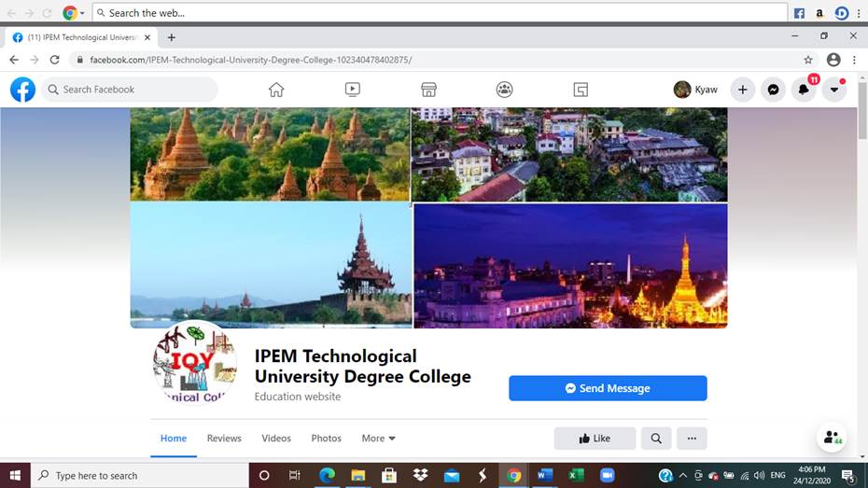The height and width of the screenshot is (488, 868).
Task: Open Chrome profile avatar icon
Action: [x=833, y=60]
